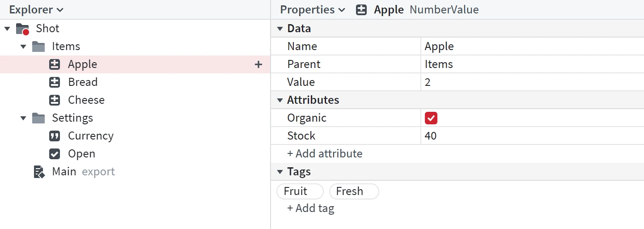Click the Currency string value icon

coord(55,136)
